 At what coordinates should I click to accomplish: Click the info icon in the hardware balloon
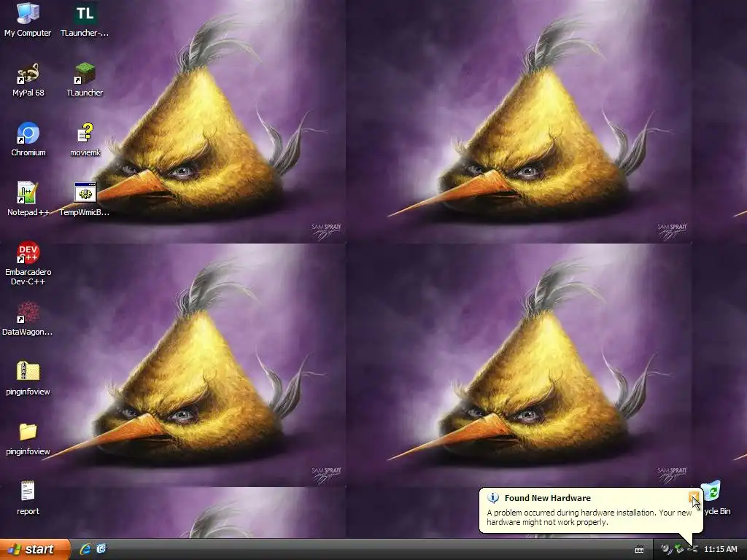493,498
